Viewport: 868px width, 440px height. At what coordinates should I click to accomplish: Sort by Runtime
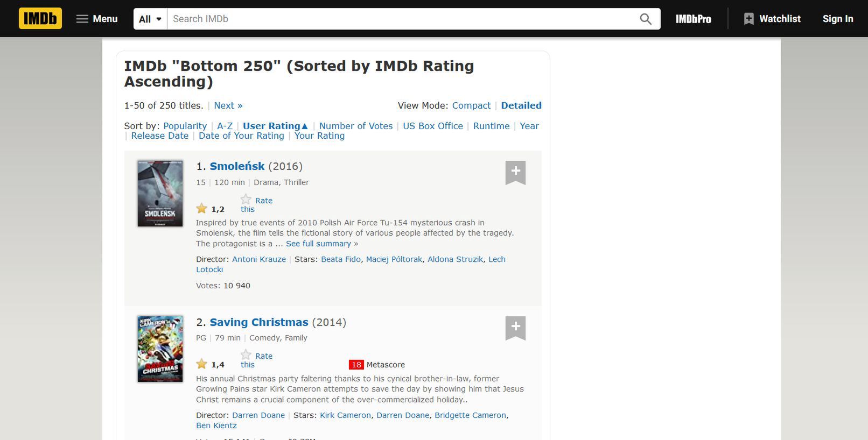[491, 126]
